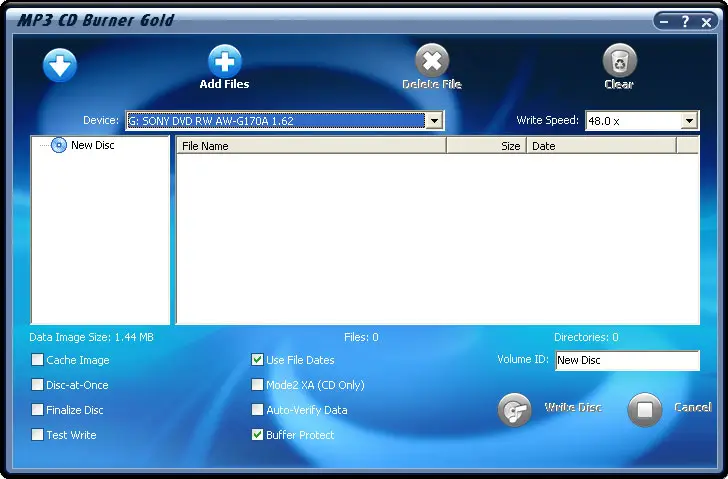Screen dimensions: 728x479
Task: Click the Data Image Size: 1.44 MB text
Action: [91, 337]
